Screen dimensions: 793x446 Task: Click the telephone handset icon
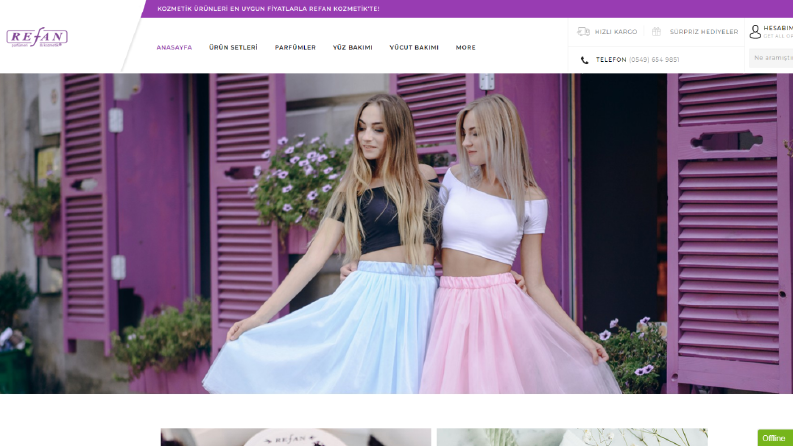(x=584, y=60)
